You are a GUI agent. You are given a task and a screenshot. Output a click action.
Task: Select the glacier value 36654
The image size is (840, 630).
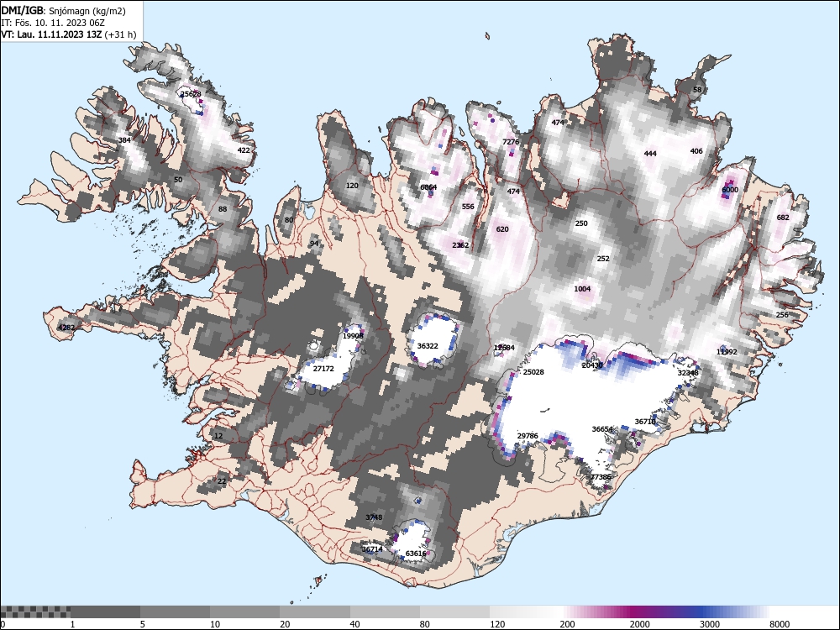(x=602, y=429)
